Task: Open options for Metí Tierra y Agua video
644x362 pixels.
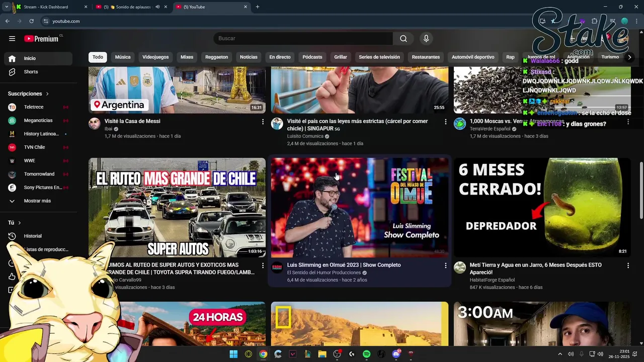Action: [628, 265]
